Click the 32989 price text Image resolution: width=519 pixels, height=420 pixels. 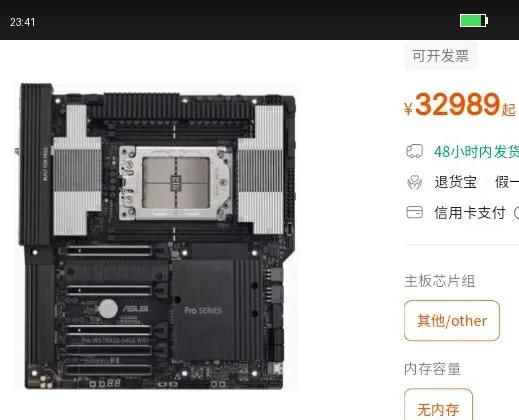pos(457,104)
